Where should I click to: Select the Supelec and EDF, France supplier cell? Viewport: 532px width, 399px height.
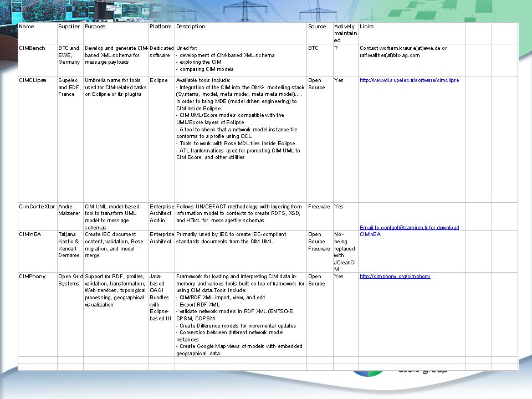click(x=70, y=140)
